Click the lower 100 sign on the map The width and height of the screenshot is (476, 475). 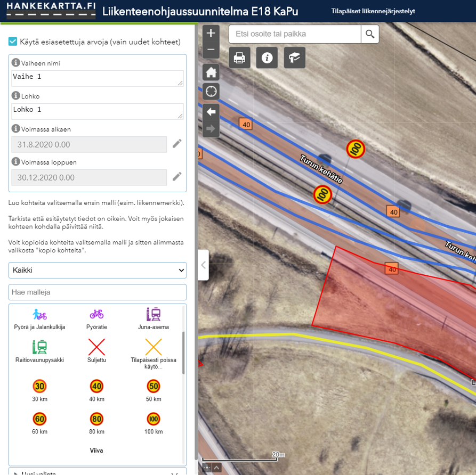[322, 195]
